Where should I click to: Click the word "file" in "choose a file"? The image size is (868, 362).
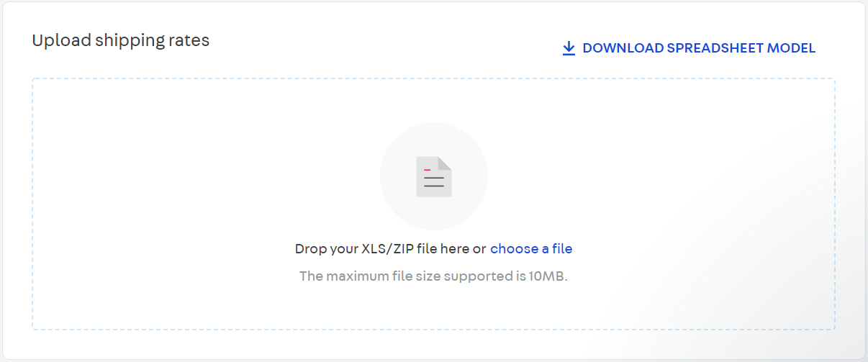(x=561, y=249)
